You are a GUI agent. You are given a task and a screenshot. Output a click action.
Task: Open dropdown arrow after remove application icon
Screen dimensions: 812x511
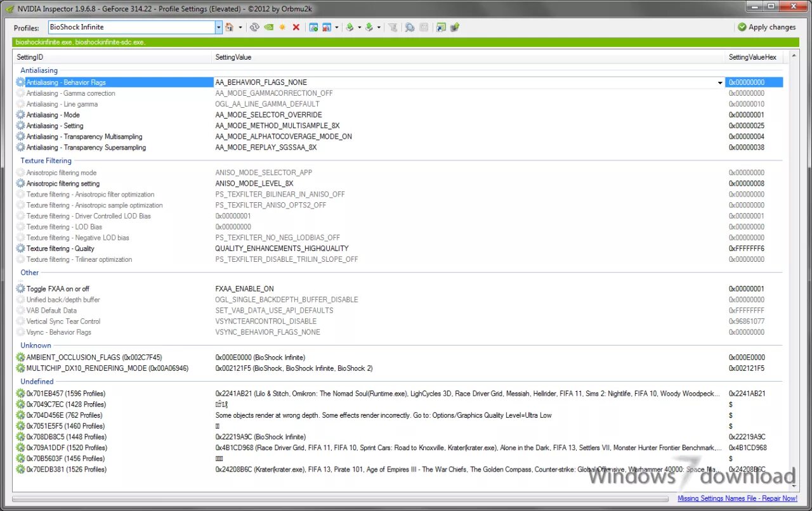[x=337, y=27]
